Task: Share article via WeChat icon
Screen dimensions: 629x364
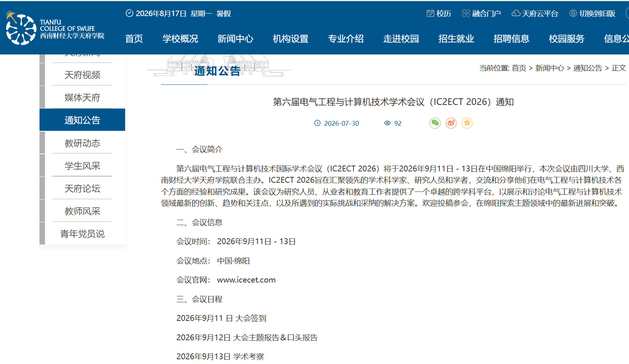Action: point(435,123)
